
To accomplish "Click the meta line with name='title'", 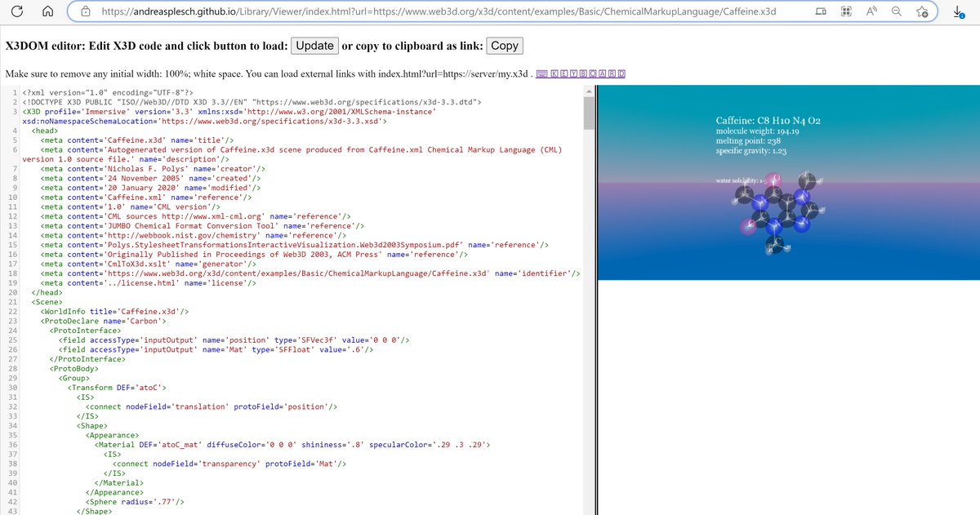I will point(137,140).
